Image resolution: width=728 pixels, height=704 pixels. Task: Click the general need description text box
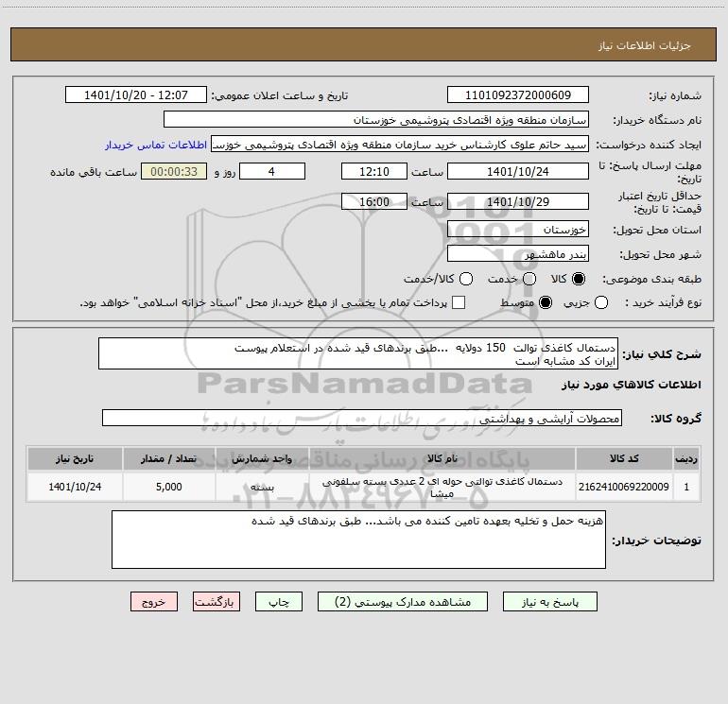coord(358,353)
